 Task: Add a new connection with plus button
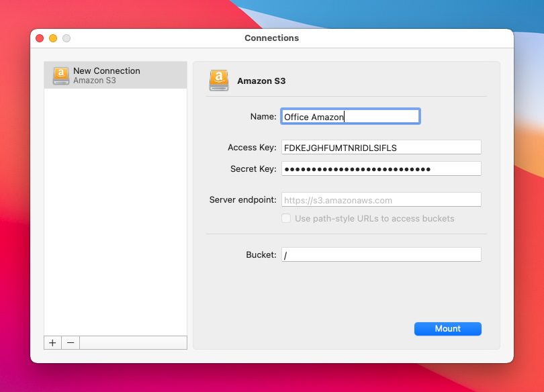(x=53, y=343)
